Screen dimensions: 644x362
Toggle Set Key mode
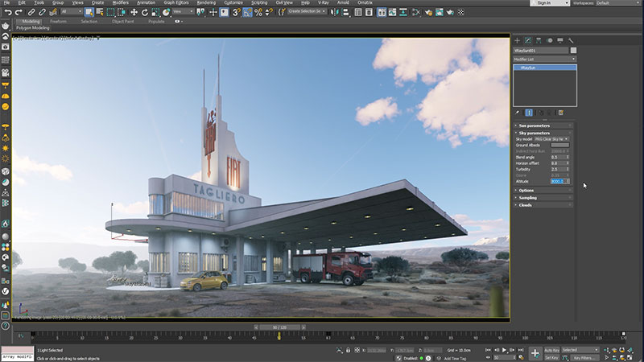(551, 357)
